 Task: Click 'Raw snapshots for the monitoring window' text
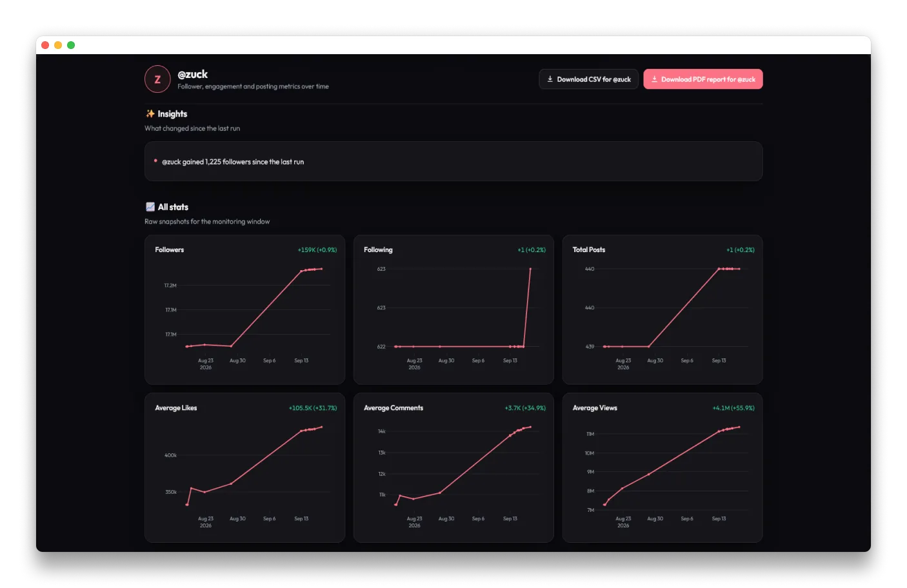click(207, 221)
